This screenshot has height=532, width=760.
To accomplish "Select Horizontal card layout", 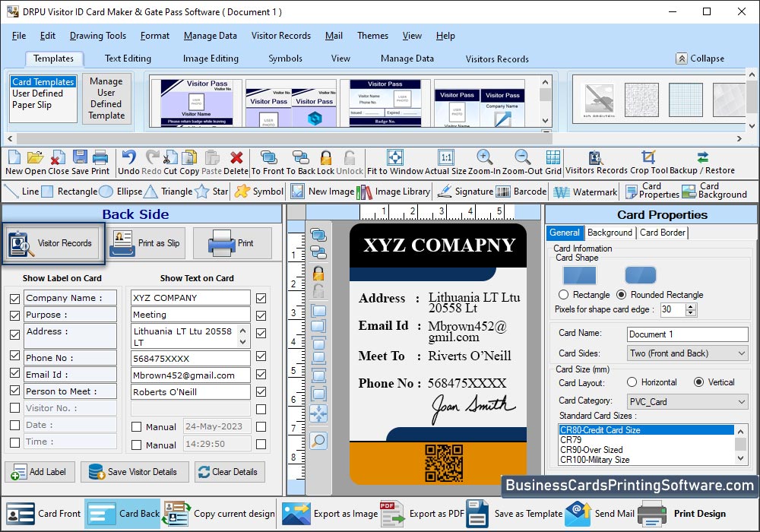I will point(632,382).
